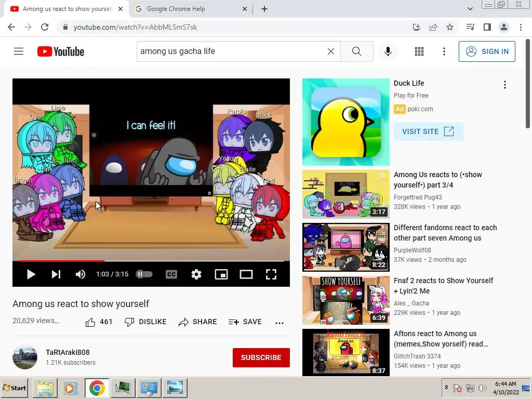Open YouTube settings three-dot menu

tap(444, 51)
